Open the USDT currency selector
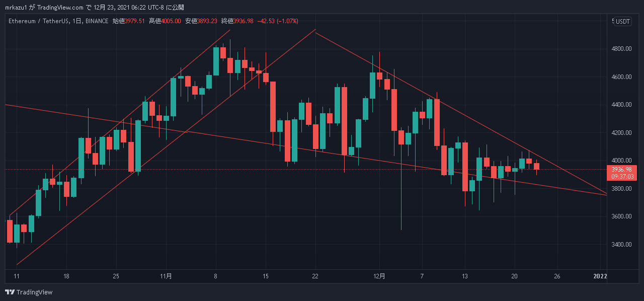 [x=623, y=21]
